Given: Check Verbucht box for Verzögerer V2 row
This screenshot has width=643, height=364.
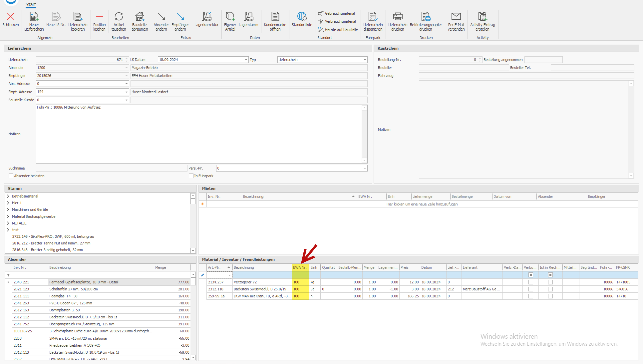Looking at the screenshot, I should 531,282.
